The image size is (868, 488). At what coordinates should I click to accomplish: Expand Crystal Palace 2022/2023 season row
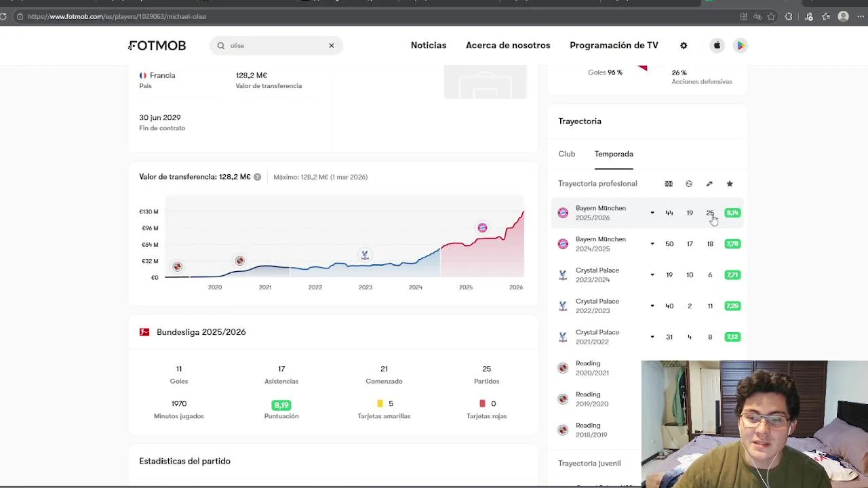648,306
